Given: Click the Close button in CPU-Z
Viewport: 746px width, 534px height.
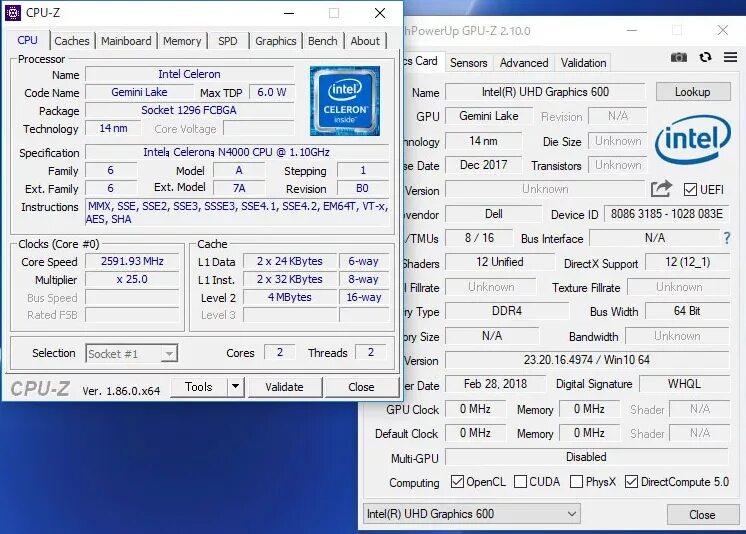Looking at the screenshot, I should pyautogui.click(x=361, y=387).
